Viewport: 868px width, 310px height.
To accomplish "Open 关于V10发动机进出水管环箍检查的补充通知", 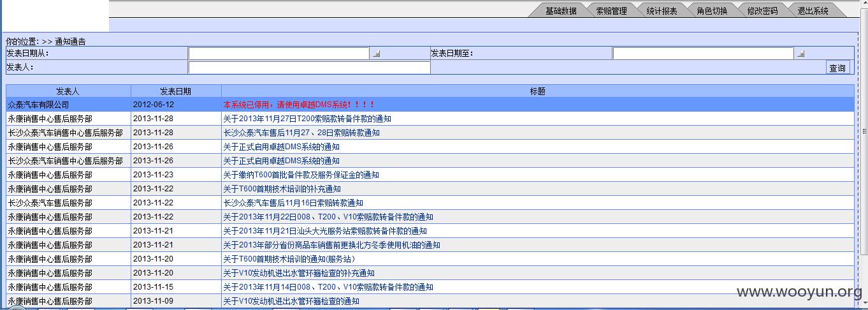I will coord(299,273).
